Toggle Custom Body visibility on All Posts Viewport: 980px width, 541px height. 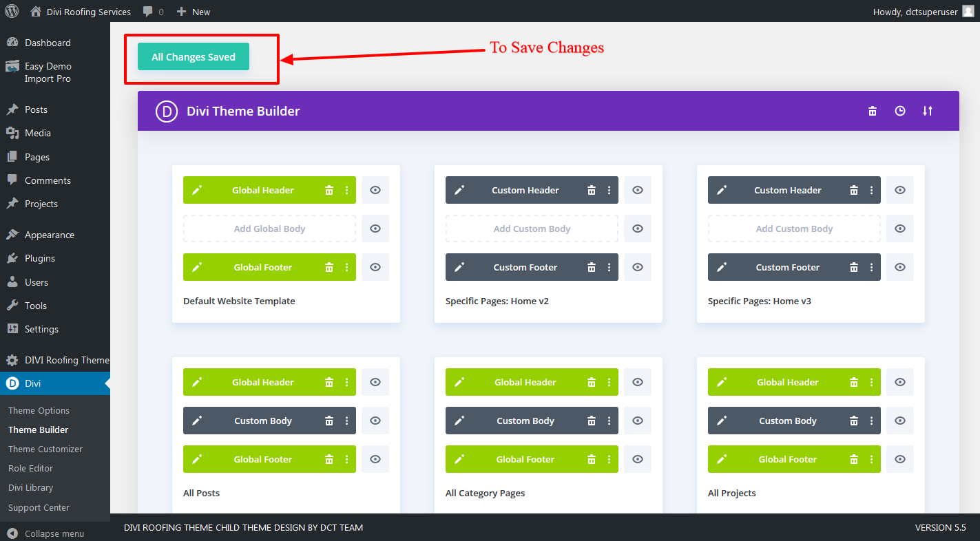coord(375,421)
